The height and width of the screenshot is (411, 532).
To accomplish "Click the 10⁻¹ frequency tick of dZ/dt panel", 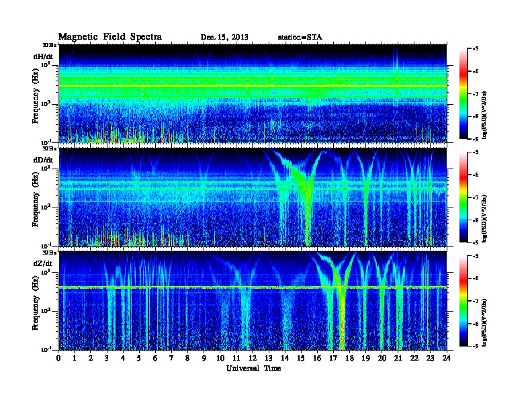I will pos(46,350).
